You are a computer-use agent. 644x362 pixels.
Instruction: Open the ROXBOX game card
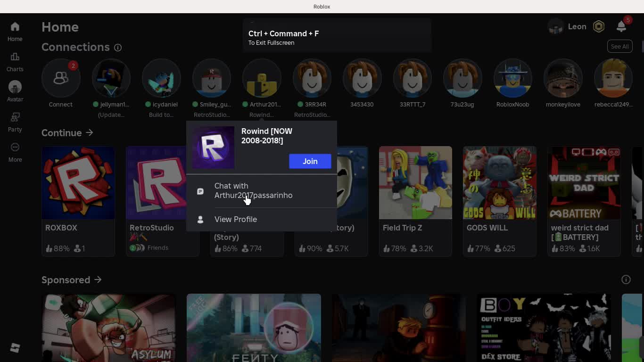78,201
